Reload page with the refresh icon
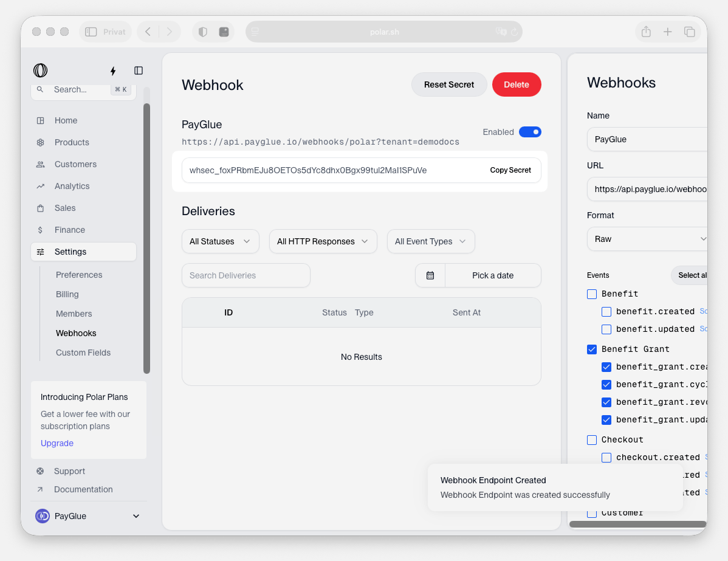Image resolution: width=728 pixels, height=561 pixels. (515, 32)
